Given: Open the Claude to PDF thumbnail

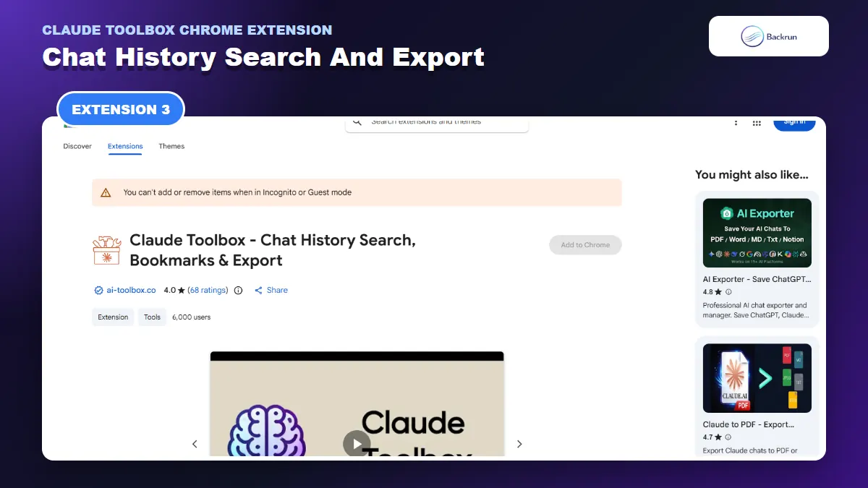Looking at the screenshot, I should click(757, 378).
